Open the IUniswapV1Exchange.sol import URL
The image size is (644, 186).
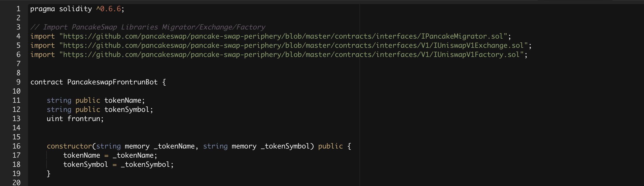(x=293, y=45)
